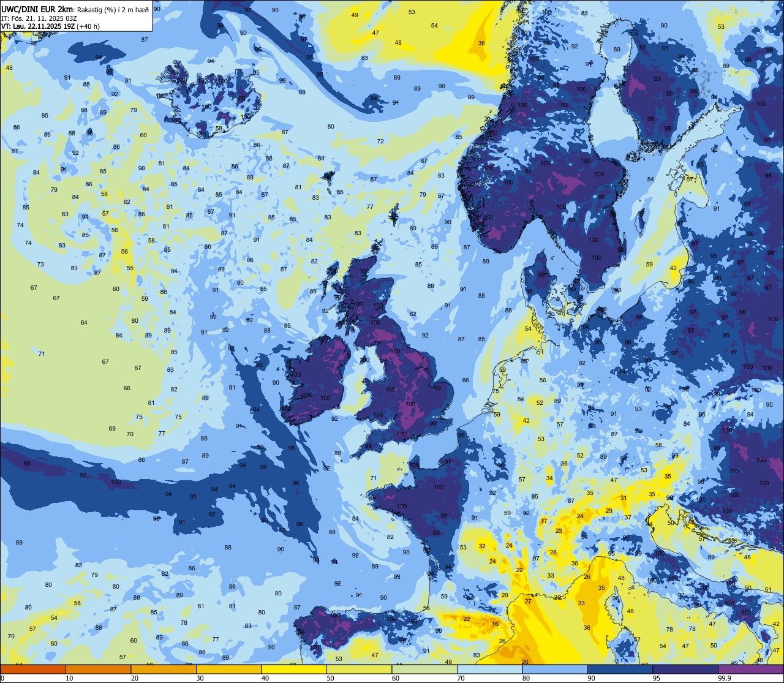The image size is (784, 683).
Task: Click the '99.9' legend scale label
Action: point(725,678)
